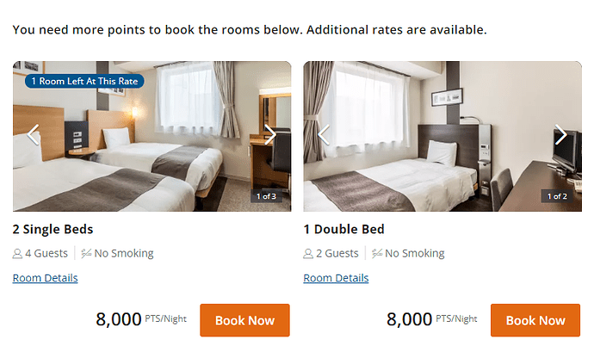594x364 pixels.
Task: Click the No Smoking icon under 1 Double Bed
Action: (377, 253)
